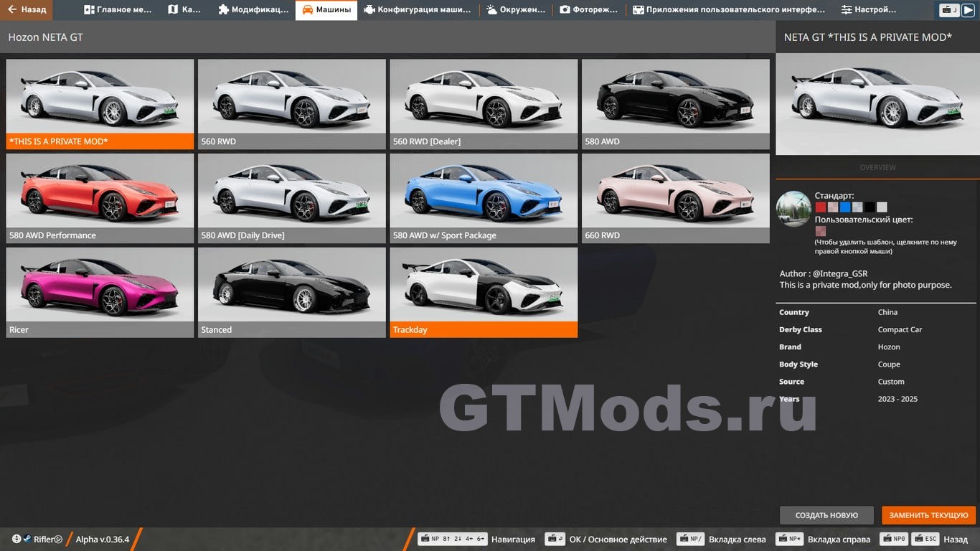Screen dimensions: 980x551
Task: Click the СОЗДАТЬ НОВУЮ button
Action: click(826, 515)
